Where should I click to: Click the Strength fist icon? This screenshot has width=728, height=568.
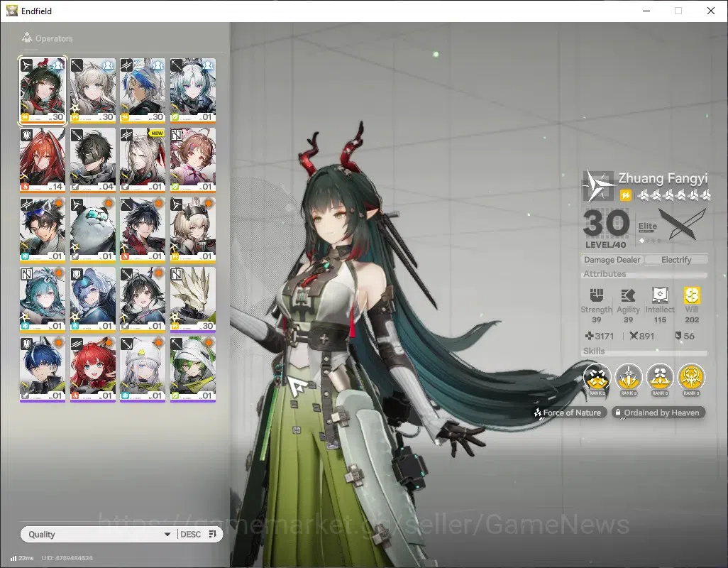597,295
